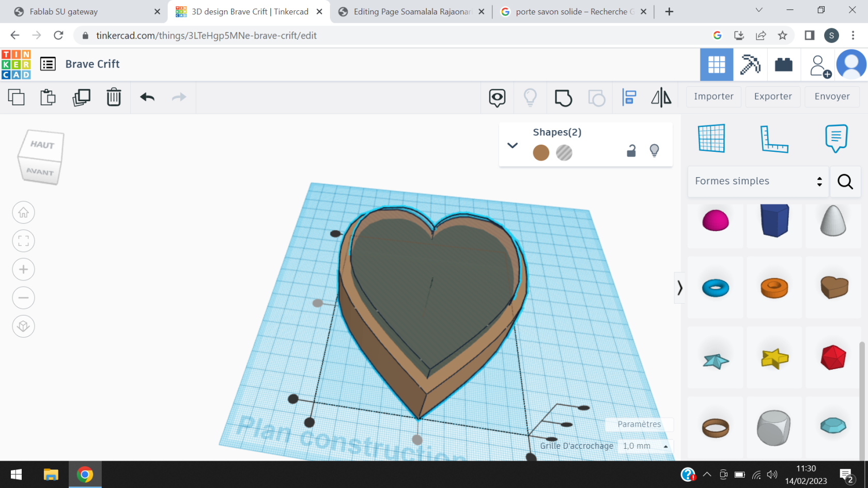Open the designs list icon
The height and width of the screenshot is (488, 868).
click(x=48, y=64)
